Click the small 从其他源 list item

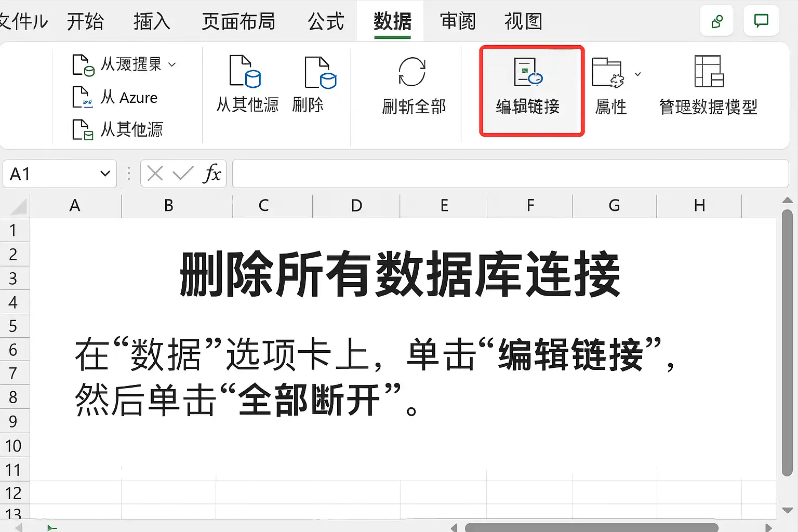tap(118, 129)
